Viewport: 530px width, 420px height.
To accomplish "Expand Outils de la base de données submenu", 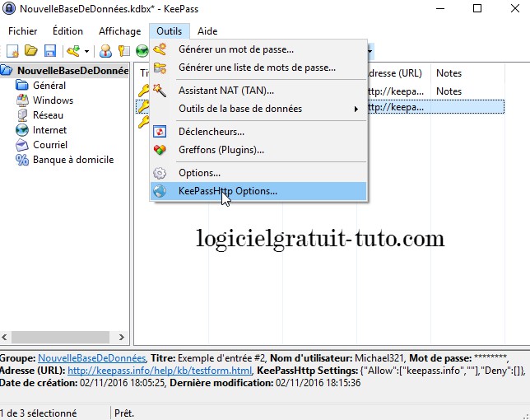I will tap(258, 109).
